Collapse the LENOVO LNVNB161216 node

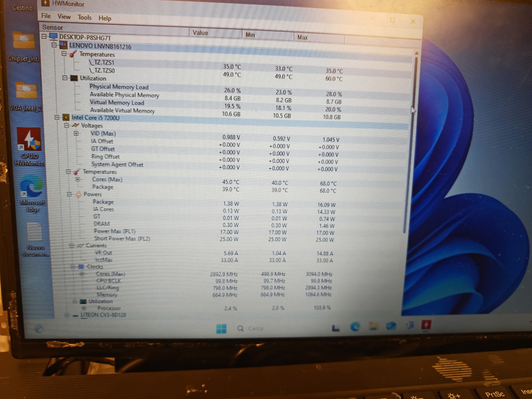[x=54, y=45]
